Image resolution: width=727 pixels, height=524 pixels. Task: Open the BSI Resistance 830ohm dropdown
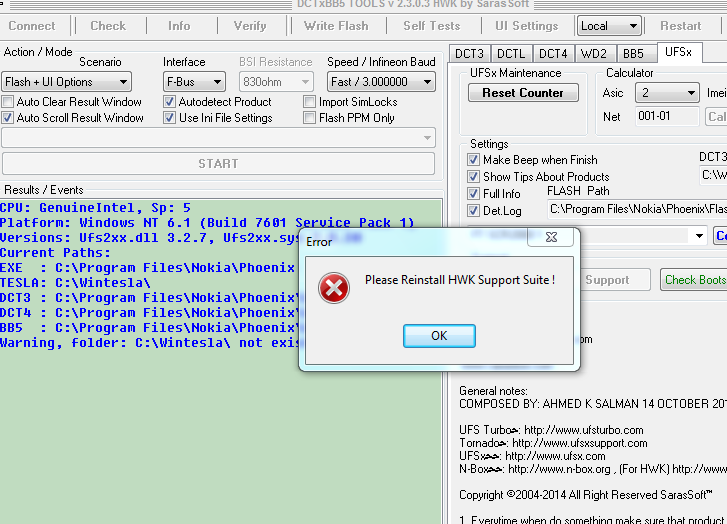click(x=276, y=82)
